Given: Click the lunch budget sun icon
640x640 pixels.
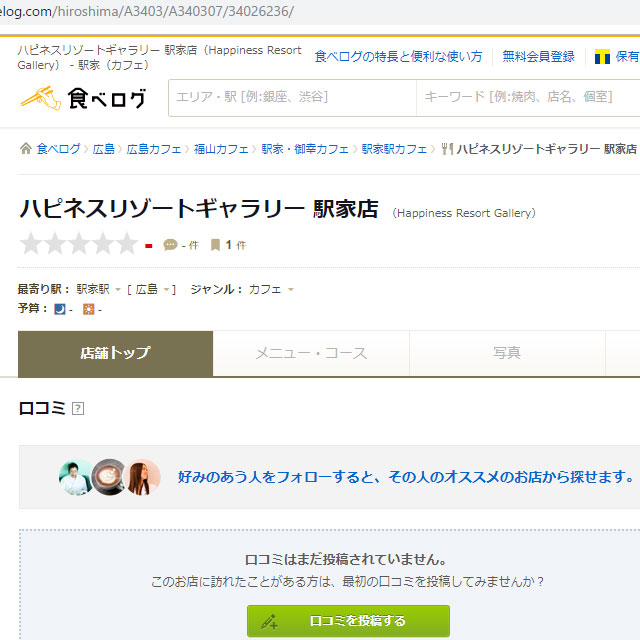Looking at the screenshot, I should [89, 309].
